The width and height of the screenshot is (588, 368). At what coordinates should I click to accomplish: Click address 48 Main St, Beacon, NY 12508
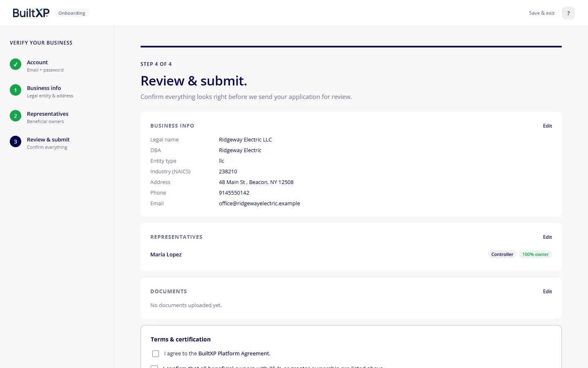(256, 182)
